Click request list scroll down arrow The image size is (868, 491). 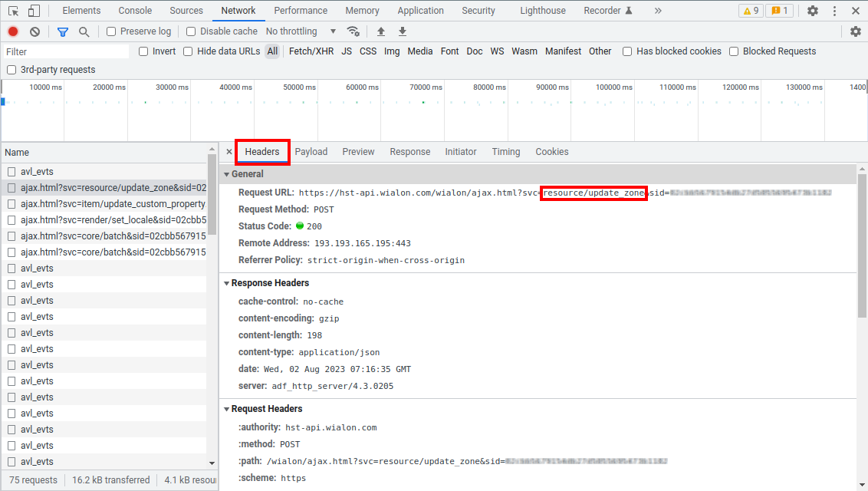coord(212,463)
